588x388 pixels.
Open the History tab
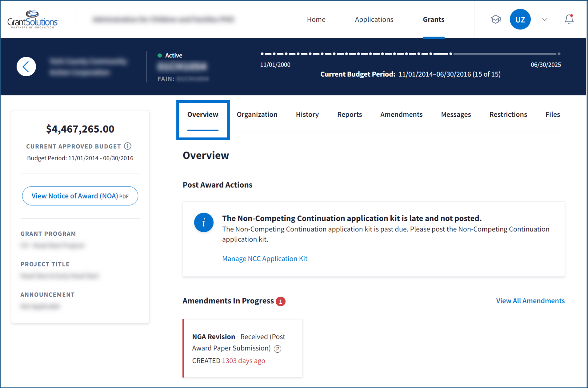coord(307,114)
